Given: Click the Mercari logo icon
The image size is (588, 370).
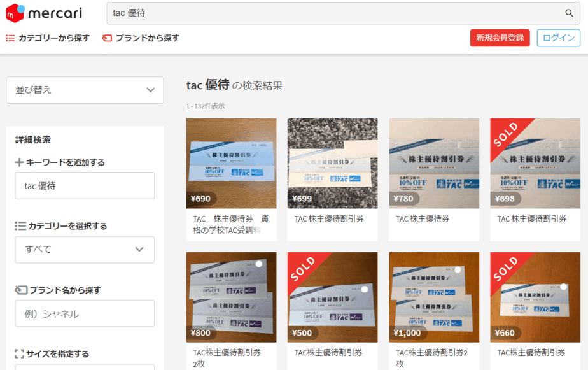Looking at the screenshot, I should coord(15,13).
